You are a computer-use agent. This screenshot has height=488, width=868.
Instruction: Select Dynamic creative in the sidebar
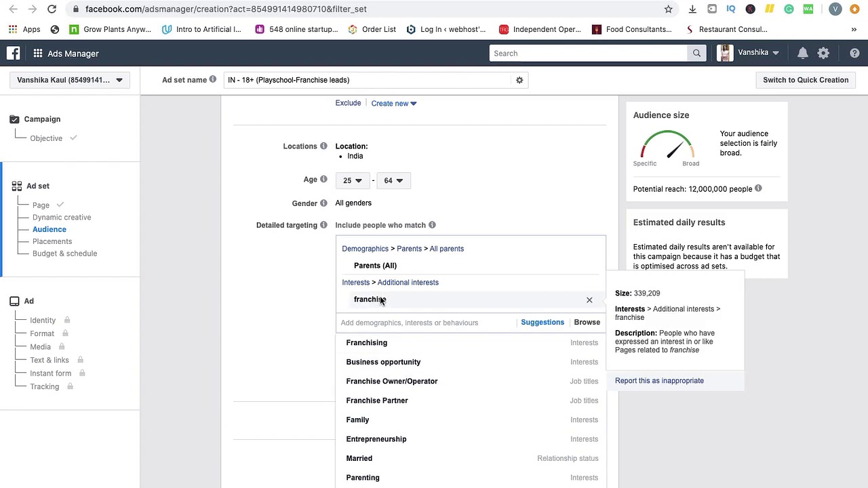[62, 217]
